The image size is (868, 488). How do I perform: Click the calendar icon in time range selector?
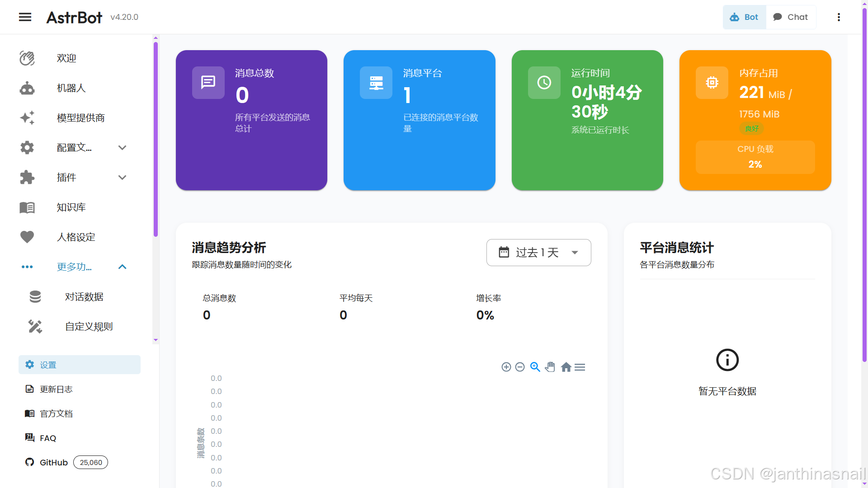point(504,253)
